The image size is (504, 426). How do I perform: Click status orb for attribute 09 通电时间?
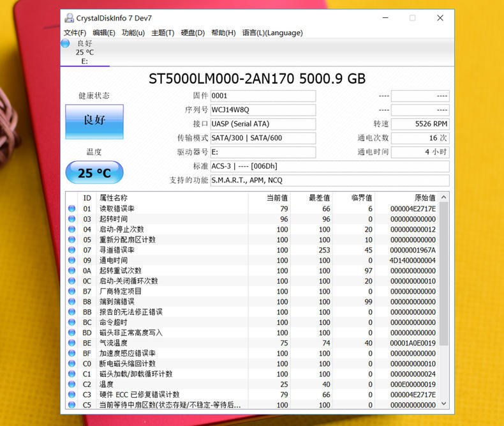[x=71, y=260]
